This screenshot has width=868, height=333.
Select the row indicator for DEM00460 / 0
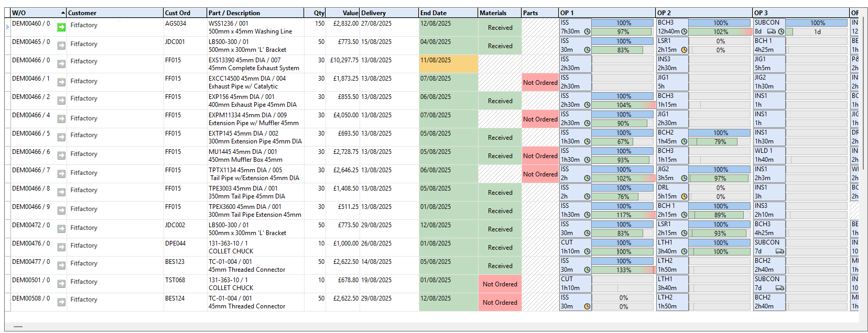pyautogui.click(x=7, y=27)
